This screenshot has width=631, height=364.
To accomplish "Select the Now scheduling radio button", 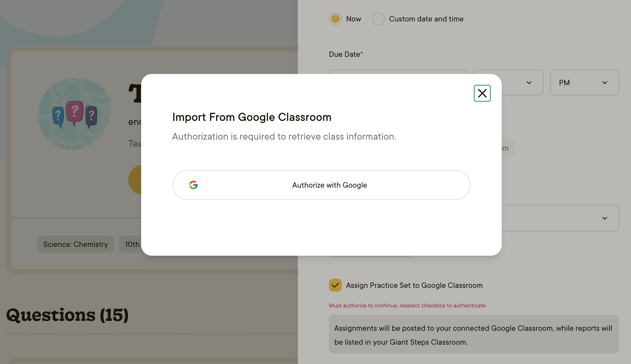I will click(335, 19).
